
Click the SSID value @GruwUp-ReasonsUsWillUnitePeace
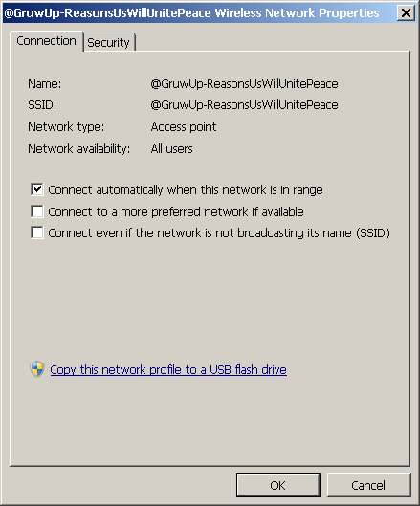coord(244,105)
